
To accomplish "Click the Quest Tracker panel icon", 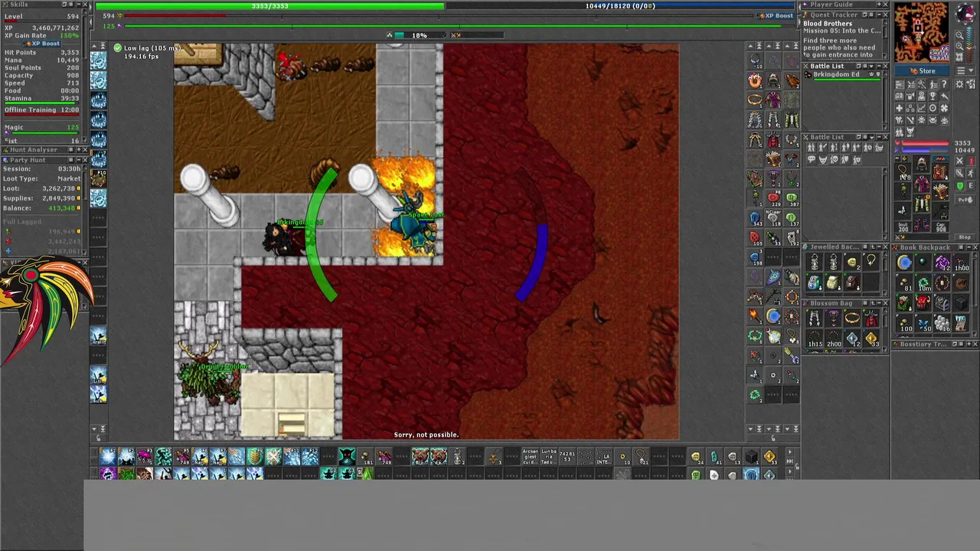I will [805, 15].
